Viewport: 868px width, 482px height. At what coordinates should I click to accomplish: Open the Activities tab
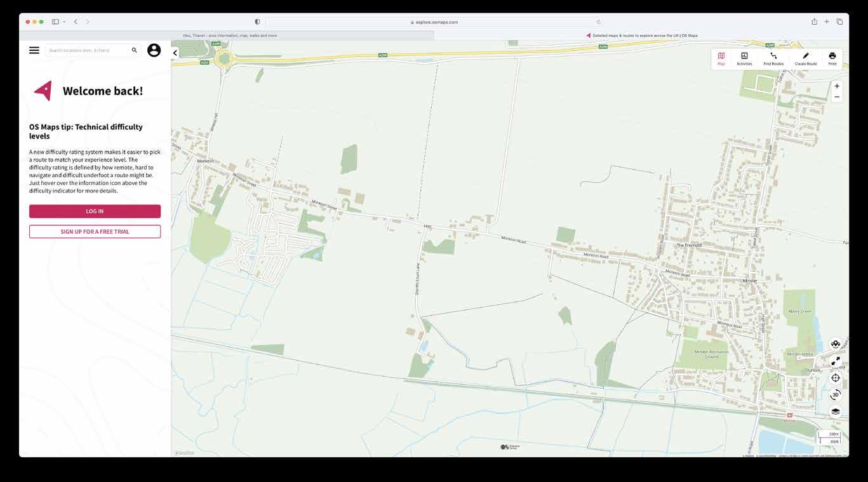(x=744, y=58)
